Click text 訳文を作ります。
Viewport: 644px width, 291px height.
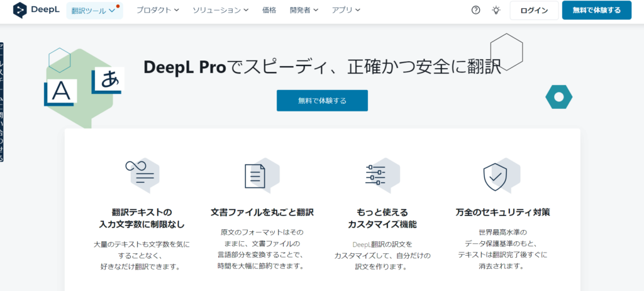pos(382,266)
